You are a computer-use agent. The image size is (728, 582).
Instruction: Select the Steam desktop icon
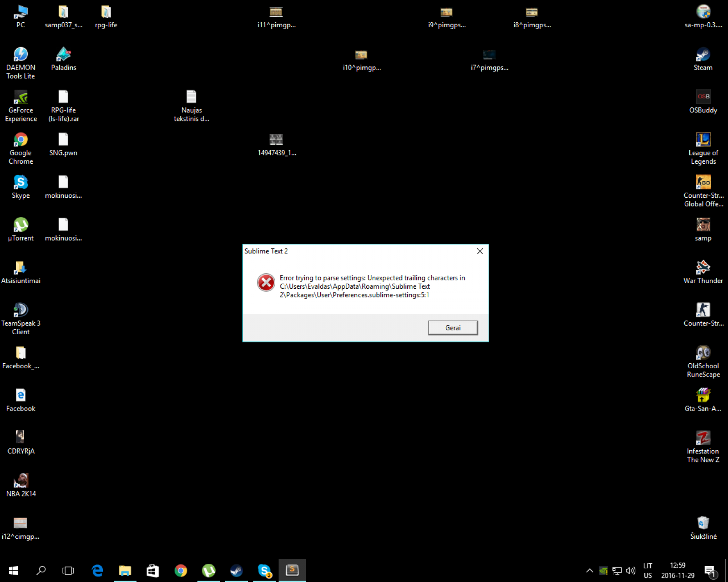coord(703,60)
